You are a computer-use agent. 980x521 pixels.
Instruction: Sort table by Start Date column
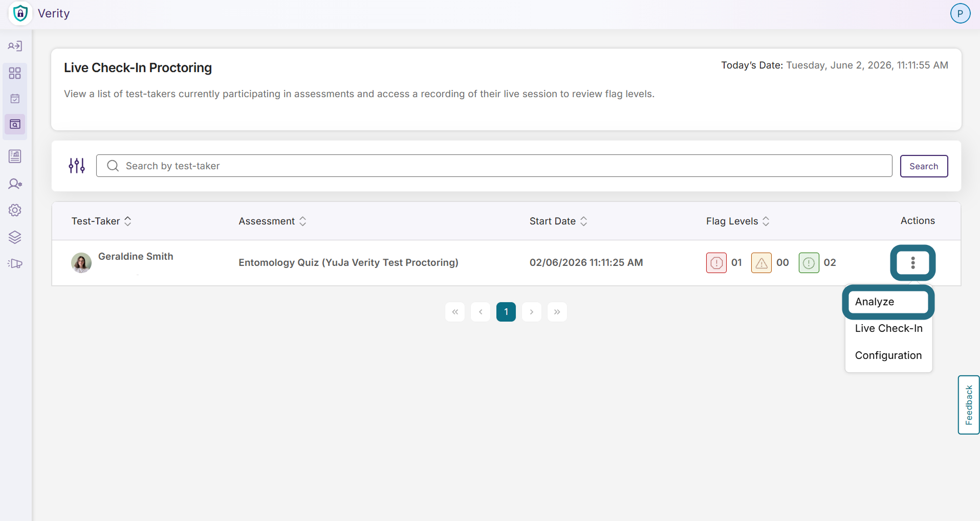tap(583, 221)
